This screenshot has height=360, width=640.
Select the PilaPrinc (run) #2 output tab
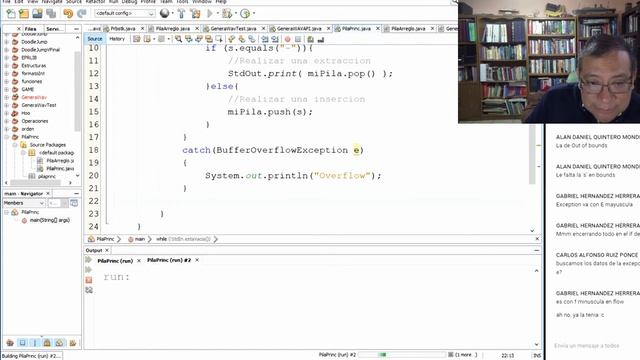(x=169, y=260)
